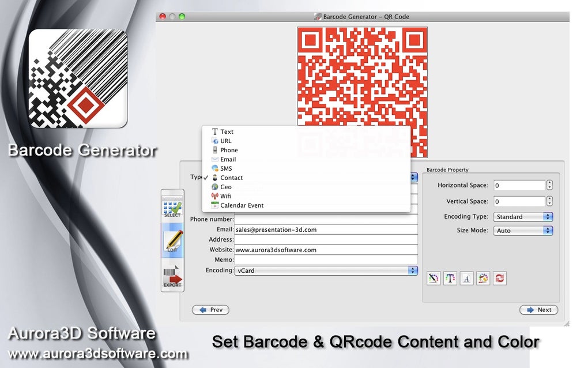Image resolution: width=588 pixels, height=368 pixels.
Task: Choose Wifi from the type list
Action: [x=306, y=196]
